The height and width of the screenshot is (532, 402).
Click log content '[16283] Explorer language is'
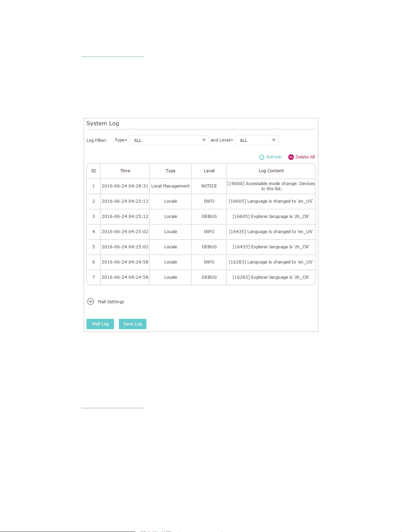pos(271,277)
